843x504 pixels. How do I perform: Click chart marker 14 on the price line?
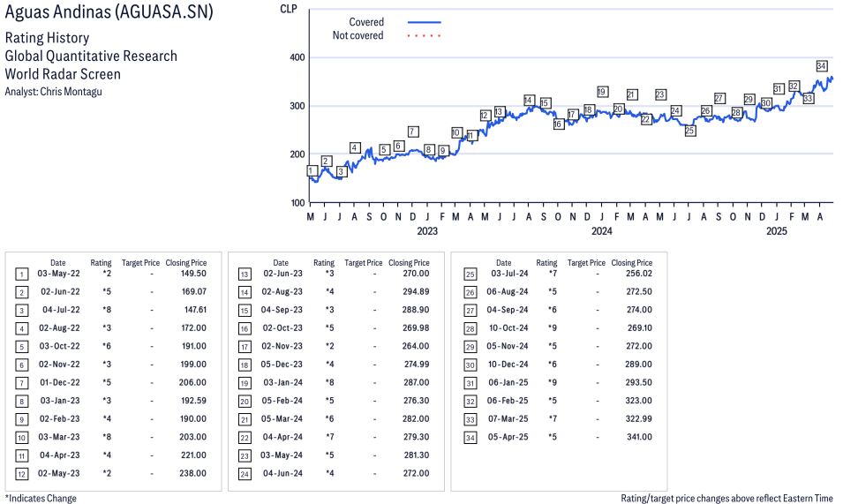point(529,101)
